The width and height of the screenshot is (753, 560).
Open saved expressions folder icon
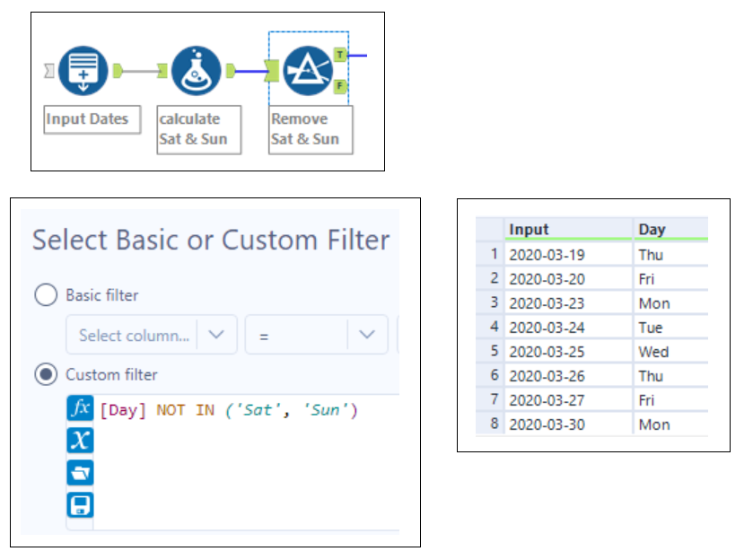click(80, 473)
